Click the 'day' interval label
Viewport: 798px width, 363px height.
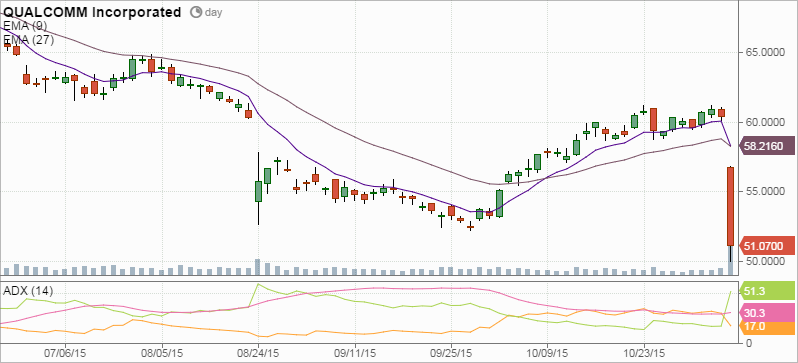tap(213, 13)
